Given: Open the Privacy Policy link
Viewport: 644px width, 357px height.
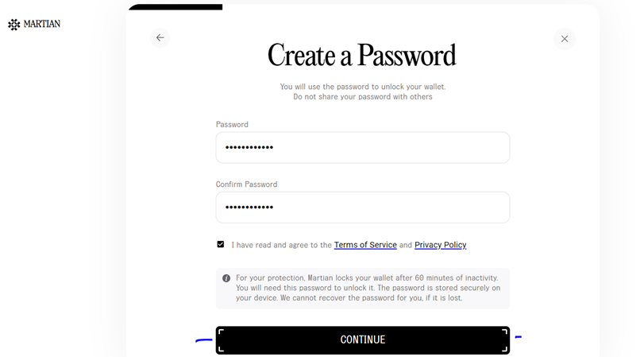Looking at the screenshot, I should [x=440, y=245].
